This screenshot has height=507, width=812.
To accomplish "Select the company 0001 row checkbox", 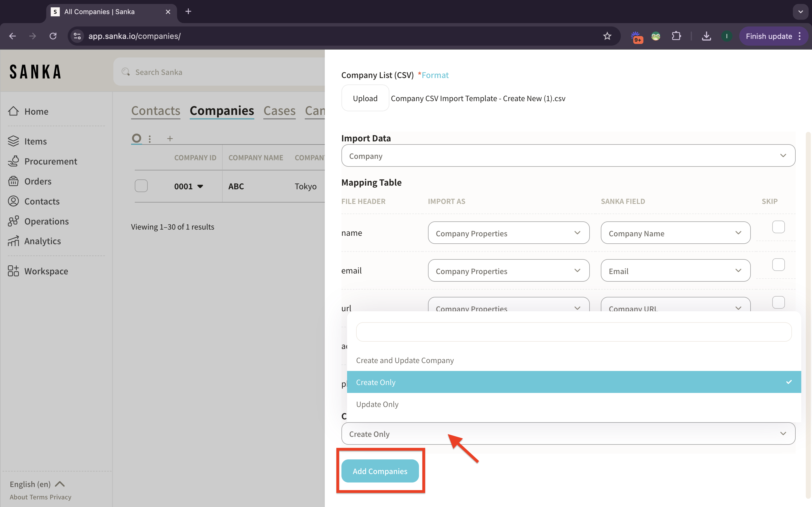I will coord(141,186).
